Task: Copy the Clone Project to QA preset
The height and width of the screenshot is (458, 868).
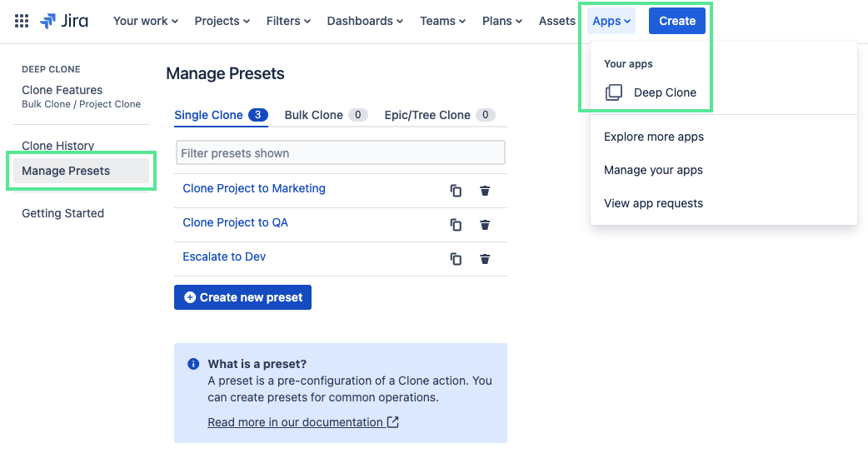Action: tap(456, 225)
